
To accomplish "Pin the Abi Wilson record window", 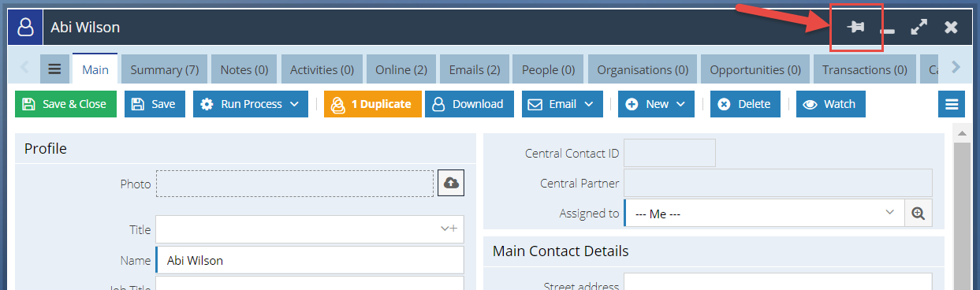I will pos(855,28).
